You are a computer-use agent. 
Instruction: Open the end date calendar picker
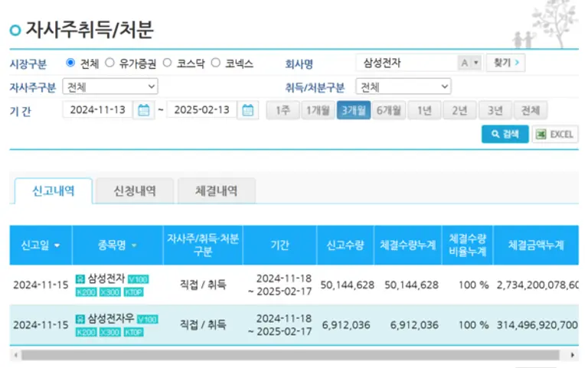248,110
